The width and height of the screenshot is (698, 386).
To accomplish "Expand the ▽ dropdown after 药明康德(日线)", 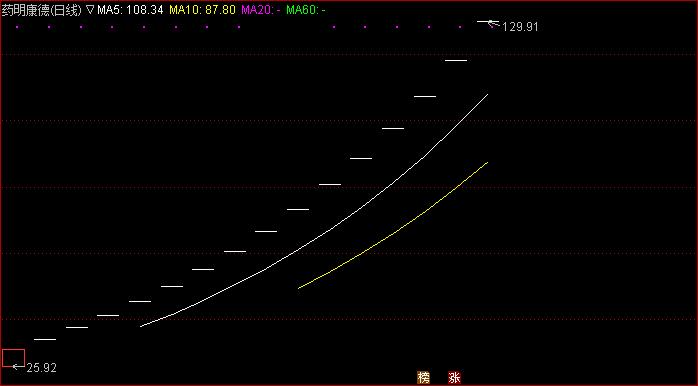I will [90, 9].
